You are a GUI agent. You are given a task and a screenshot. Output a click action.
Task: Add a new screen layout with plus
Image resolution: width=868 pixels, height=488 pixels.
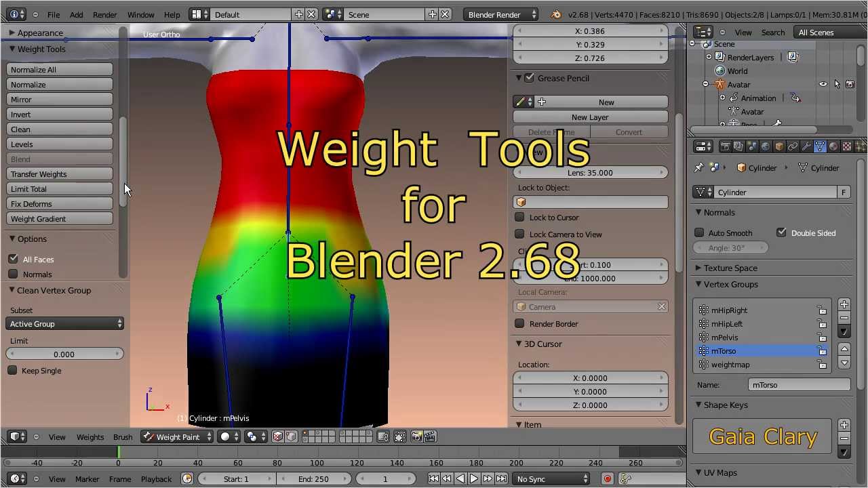coord(298,14)
